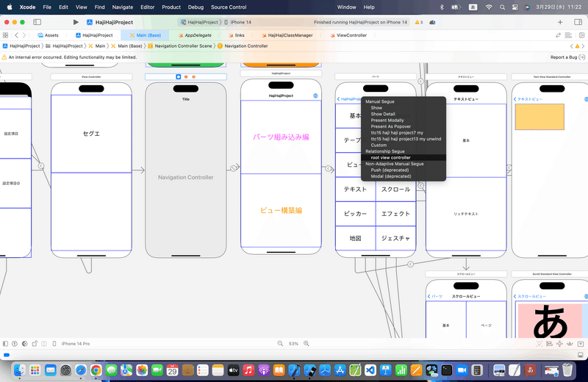Switch to the Assets tab

[x=48, y=35]
